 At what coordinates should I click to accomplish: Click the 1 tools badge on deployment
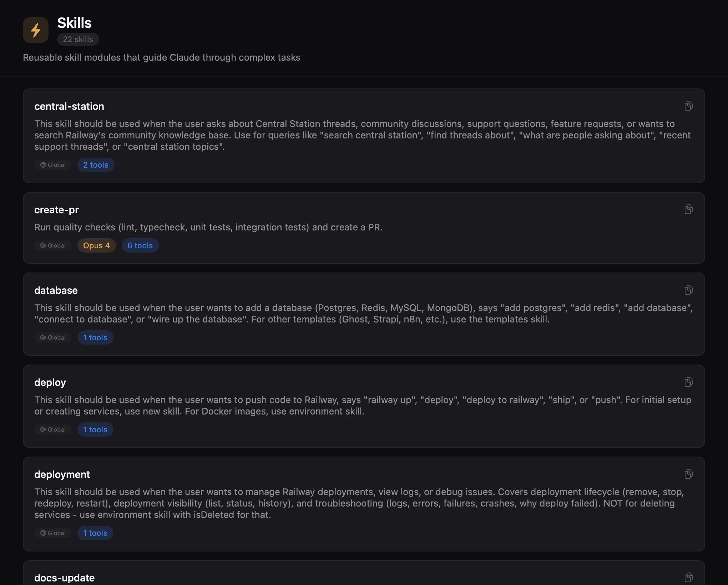(x=95, y=533)
